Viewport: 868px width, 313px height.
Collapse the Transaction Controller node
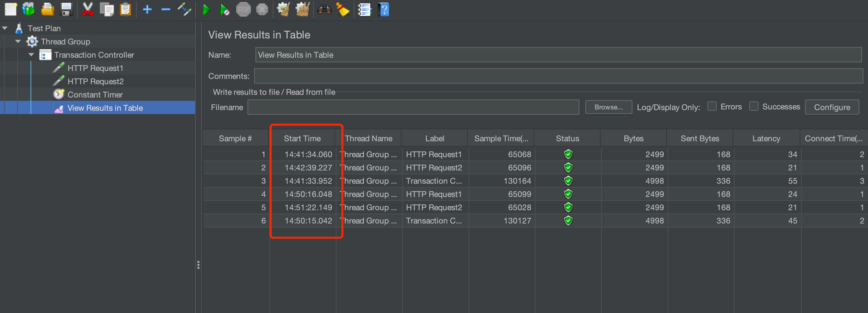pos(31,55)
